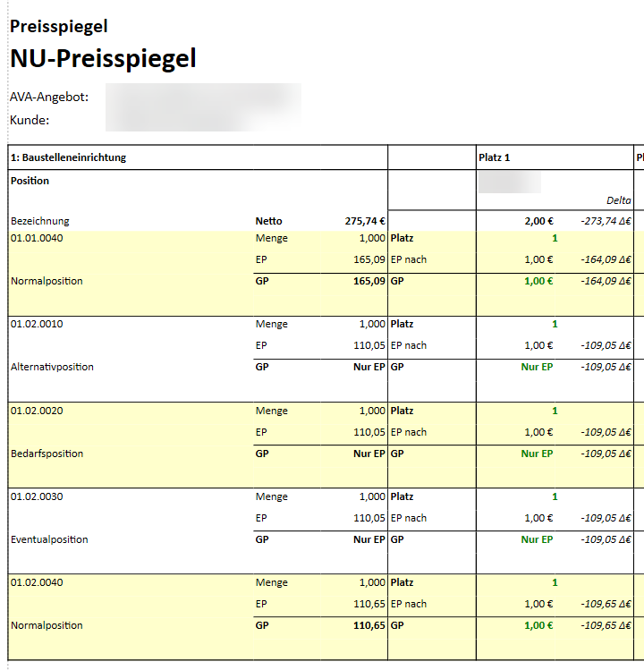Select the blurred bidder name under Platz 1
644x670 pixels.
[x=510, y=182]
